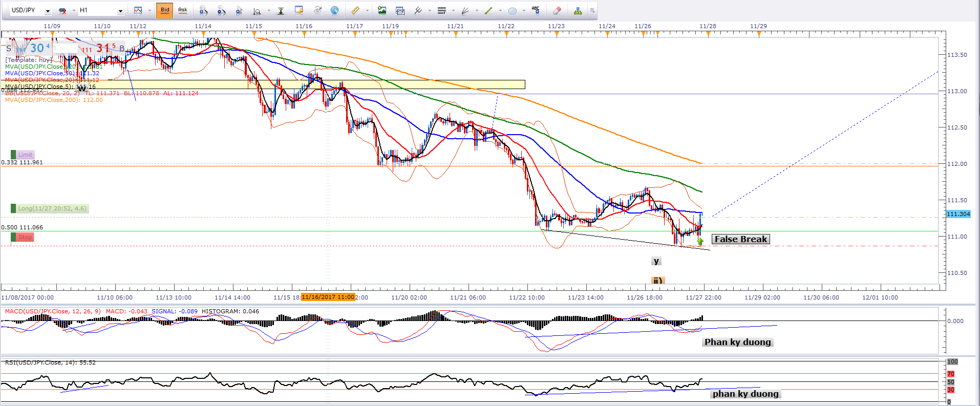Image resolution: width=980 pixels, height=406 pixels.
Task: Click the Limit order label on chart
Action: pos(25,155)
